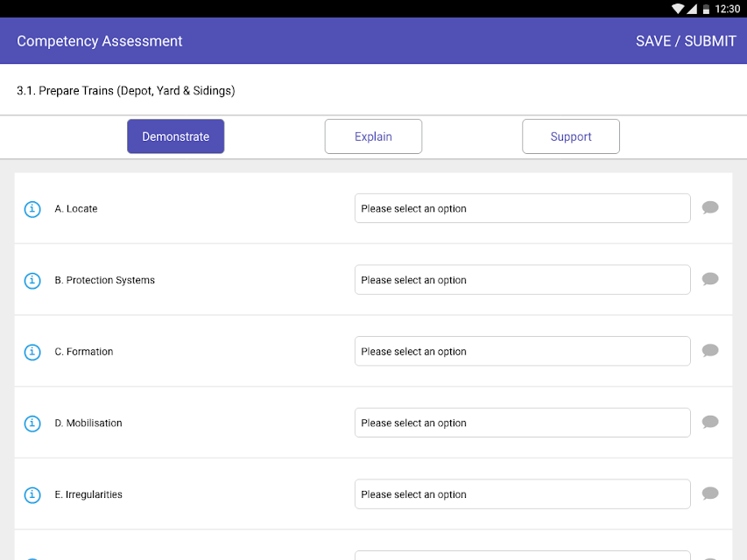Switch to the Support tab
The image size is (747, 560).
pos(571,136)
